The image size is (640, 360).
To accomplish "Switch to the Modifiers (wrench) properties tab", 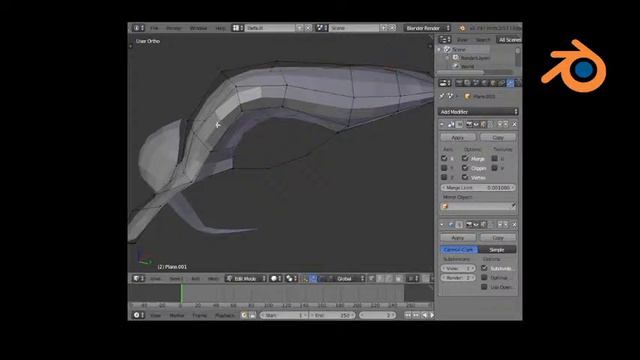I will pyautogui.click(x=510, y=83).
